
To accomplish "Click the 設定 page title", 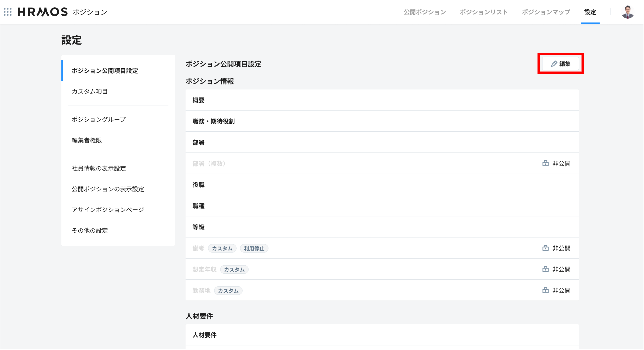I will [x=72, y=40].
